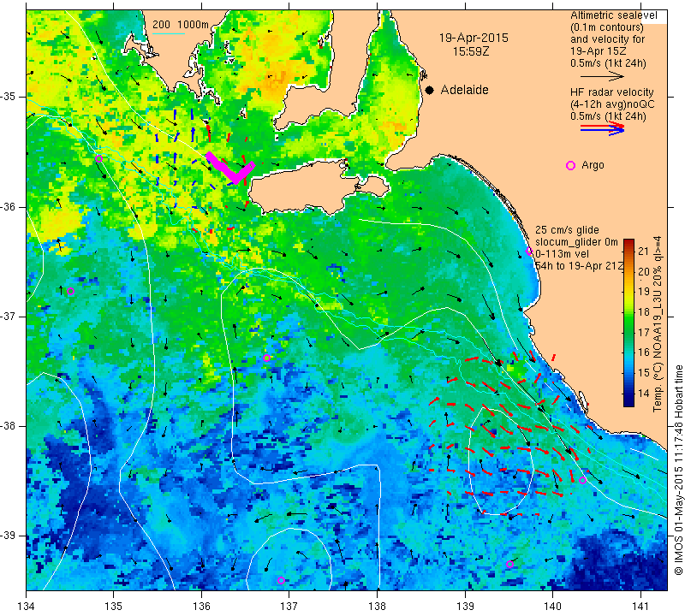Click the '54h to 19-Apr 21Z' text

[579, 265]
